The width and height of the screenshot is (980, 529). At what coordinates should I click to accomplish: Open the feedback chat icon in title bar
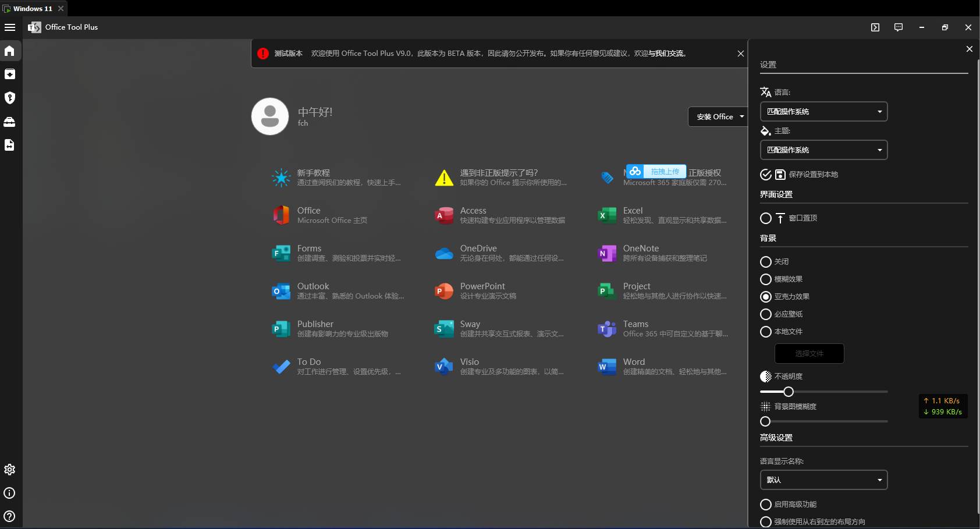pyautogui.click(x=898, y=27)
